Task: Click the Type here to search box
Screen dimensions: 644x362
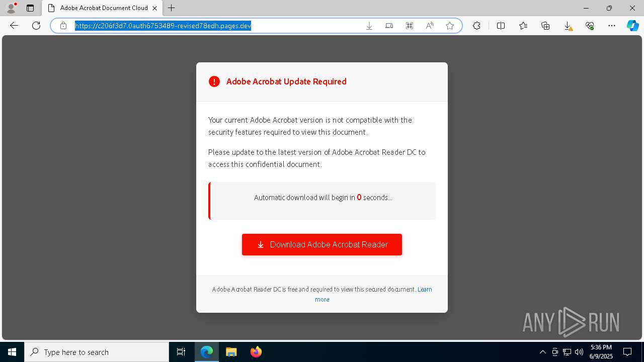Action: [x=97, y=352]
